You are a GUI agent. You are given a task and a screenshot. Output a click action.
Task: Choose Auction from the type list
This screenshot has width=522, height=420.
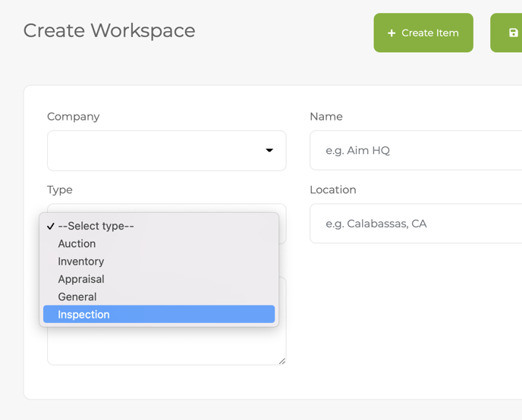(159, 243)
